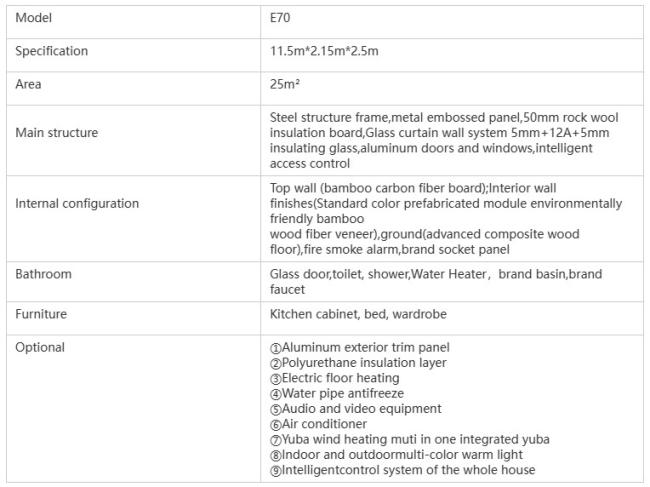
Task: Click the Model row label
Action: (x=33, y=18)
